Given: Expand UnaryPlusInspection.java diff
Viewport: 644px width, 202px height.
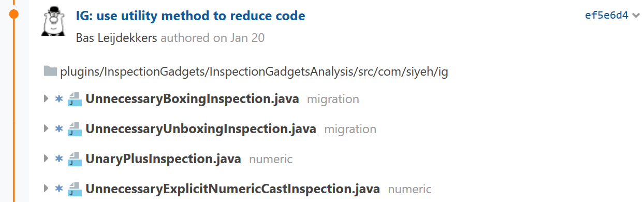Looking at the screenshot, I should (x=47, y=159).
